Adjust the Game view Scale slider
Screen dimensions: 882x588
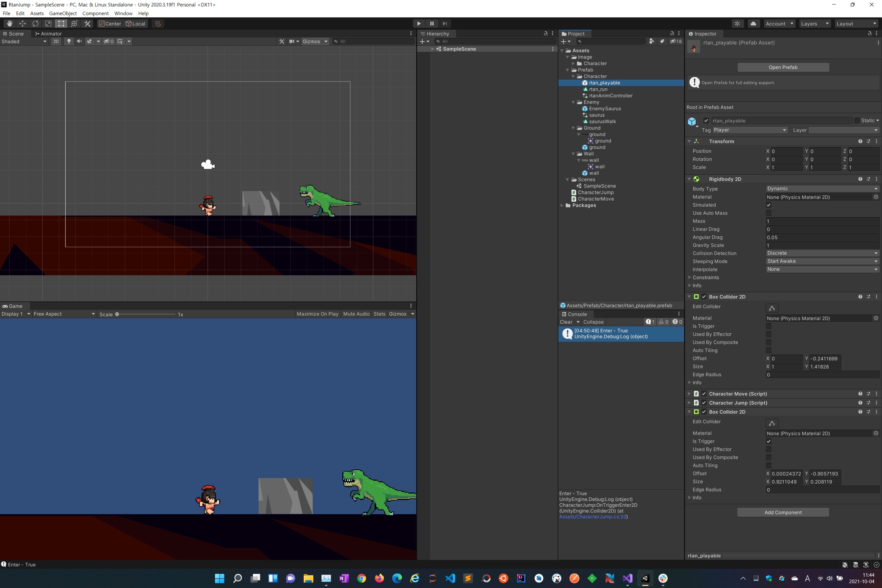[x=117, y=314]
